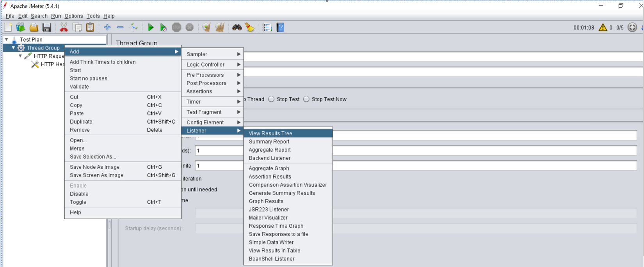
Task: Choose Backend Listener entry
Action: [288, 158]
